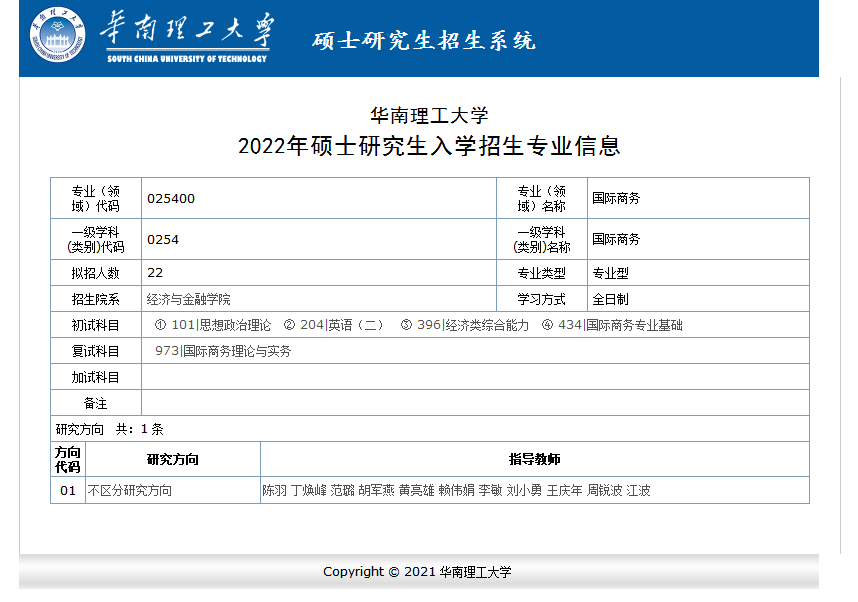Click exam subject 204 英语（二）
Screen dimensions: 858x602
coord(335,325)
